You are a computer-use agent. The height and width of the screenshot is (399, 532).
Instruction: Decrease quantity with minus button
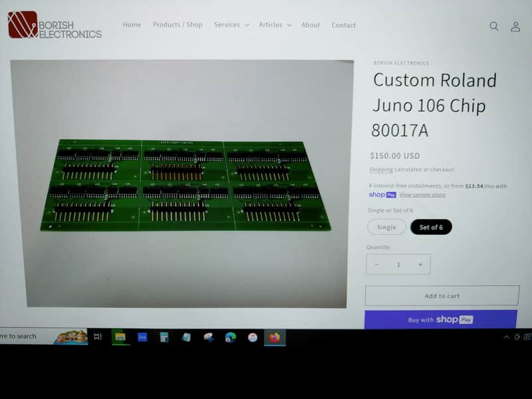pos(376,264)
